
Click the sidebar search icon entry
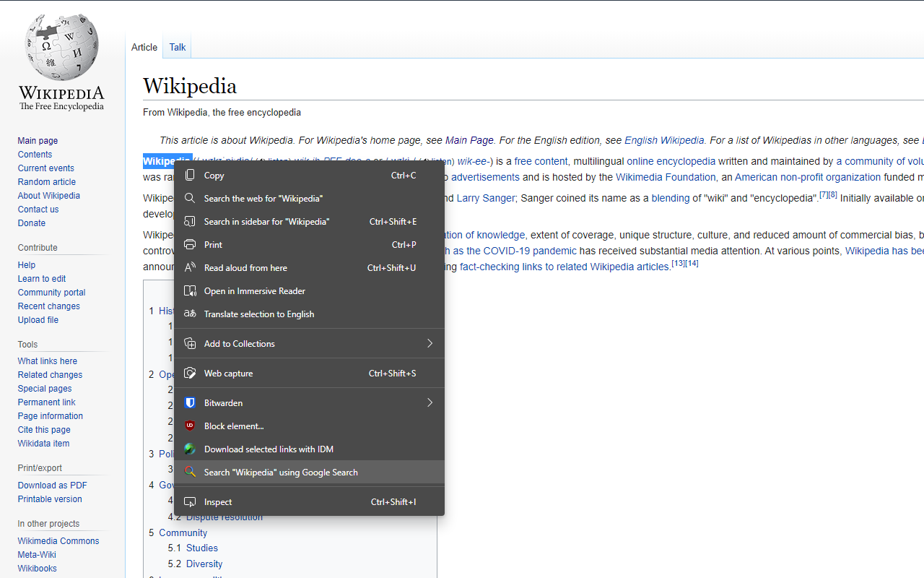click(189, 221)
